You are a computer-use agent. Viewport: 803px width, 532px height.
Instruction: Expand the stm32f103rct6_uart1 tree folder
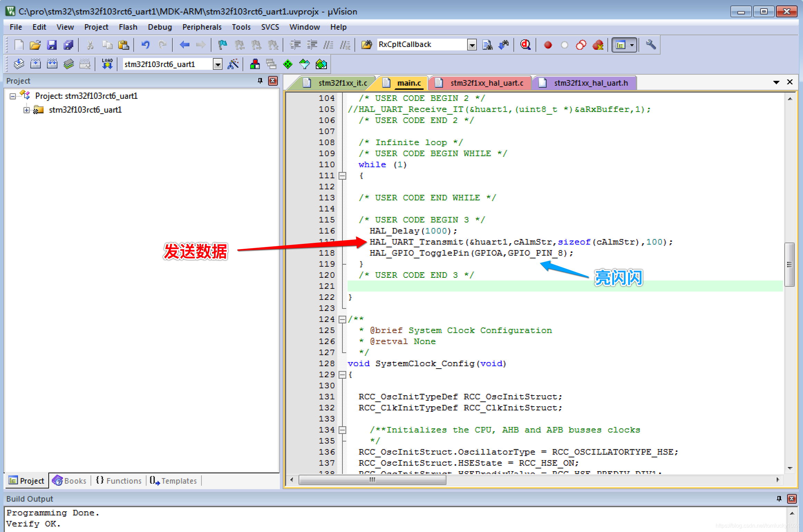[27, 110]
